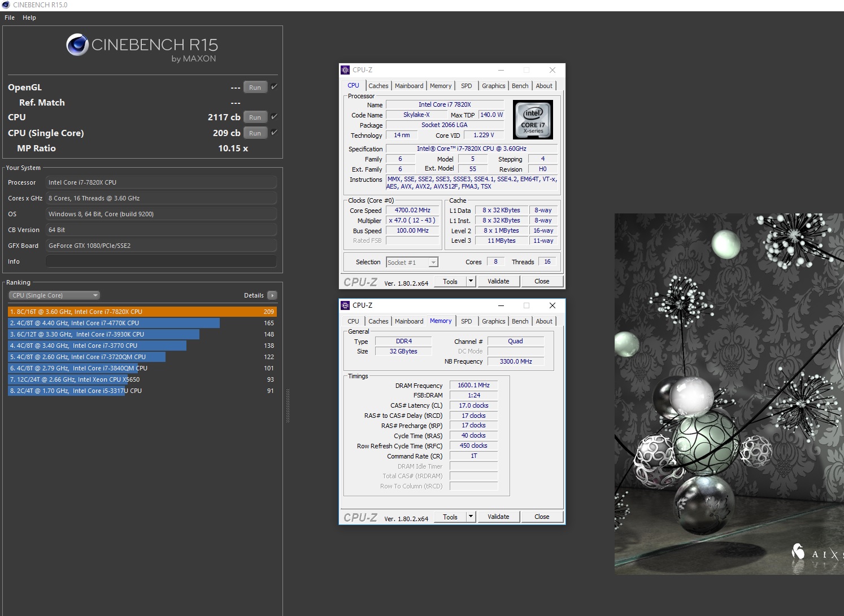Screen dimensions: 844x616
Task: Select ranking row 5 Intel Core i7-3720QM
Action: 142,357
